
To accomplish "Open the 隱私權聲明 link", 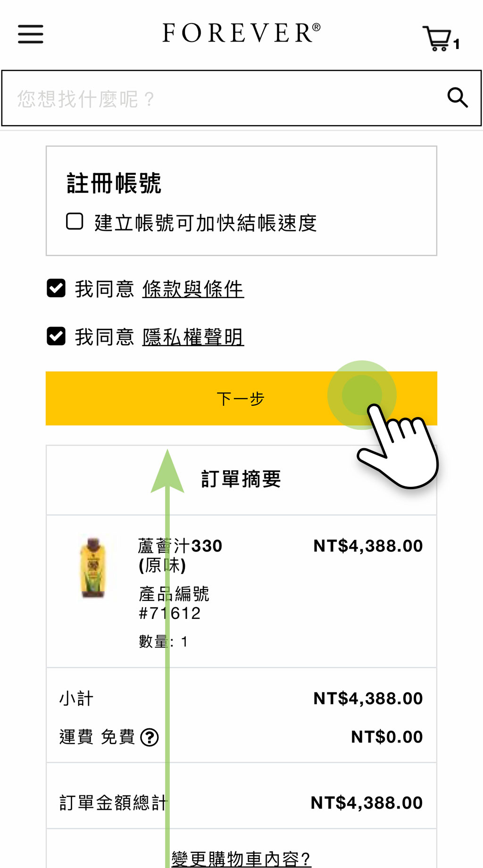I will [193, 337].
